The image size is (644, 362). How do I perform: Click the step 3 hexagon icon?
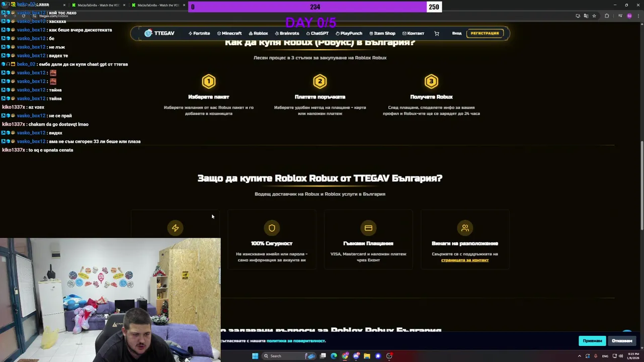click(x=431, y=81)
